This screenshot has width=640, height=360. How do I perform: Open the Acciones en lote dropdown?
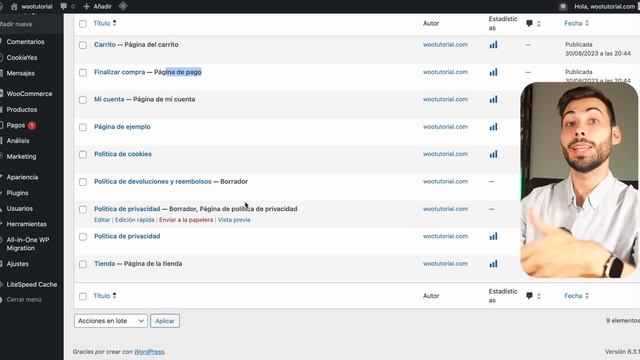pos(111,321)
